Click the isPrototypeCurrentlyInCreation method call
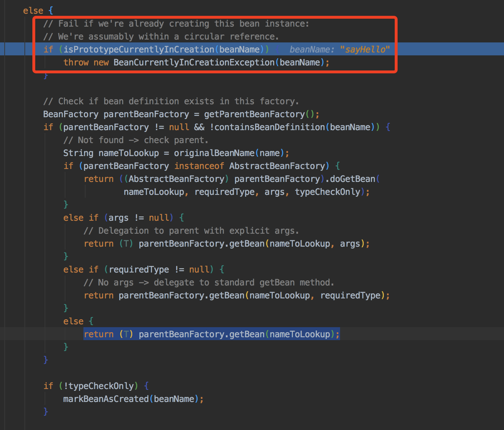The height and width of the screenshot is (430, 504). pos(139,49)
